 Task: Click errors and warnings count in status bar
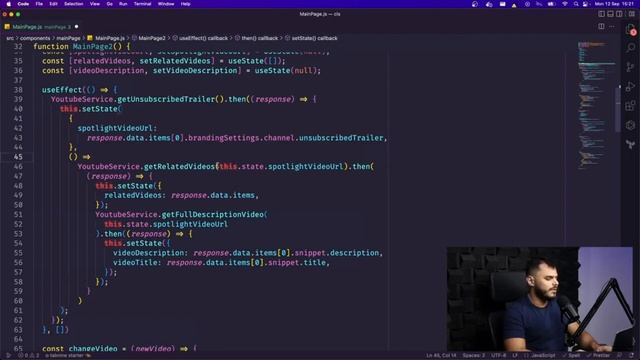(x=28, y=356)
